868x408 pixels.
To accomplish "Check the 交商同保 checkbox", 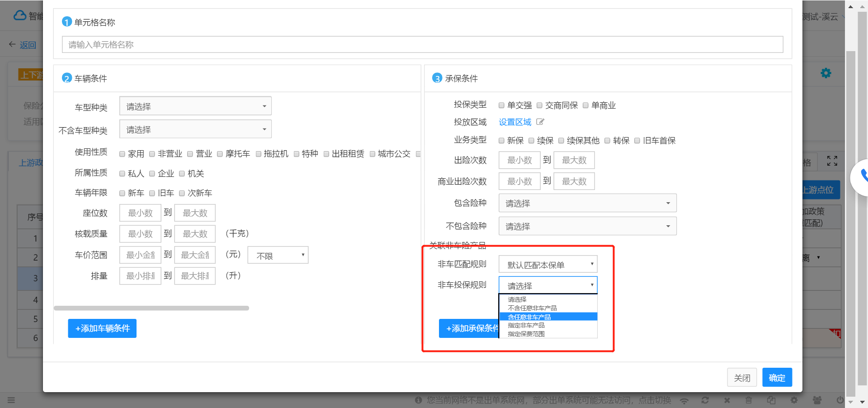I will pos(539,105).
